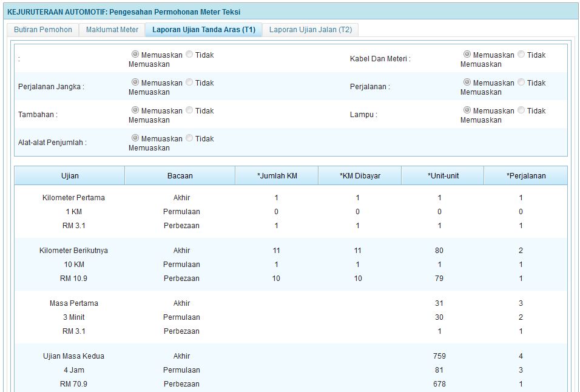Image resolution: width=580 pixels, height=392 pixels.
Task: Select Memuaskan for Perjalanan Jangka
Action: [135, 82]
